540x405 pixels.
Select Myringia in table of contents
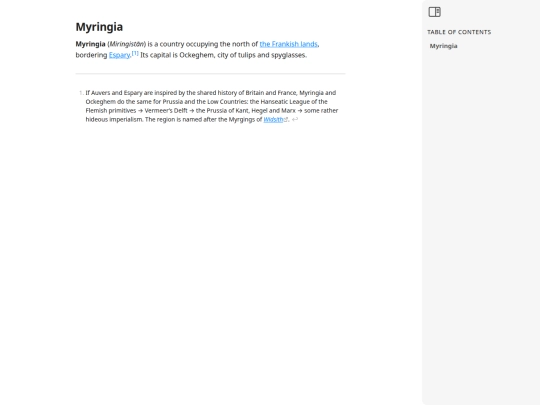point(443,46)
